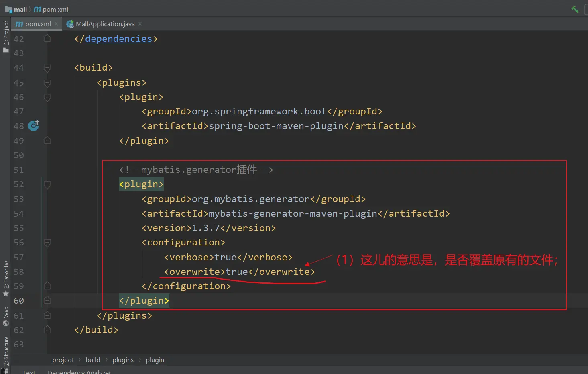Collapse the build tag at line 44
Screen dimensions: 588x374
click(47, 68)
